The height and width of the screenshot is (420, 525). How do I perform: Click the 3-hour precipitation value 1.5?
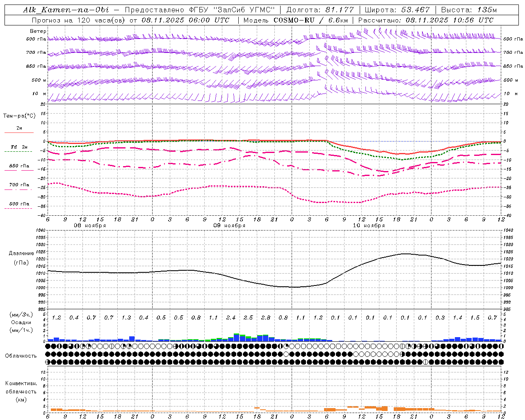[475, 318]
